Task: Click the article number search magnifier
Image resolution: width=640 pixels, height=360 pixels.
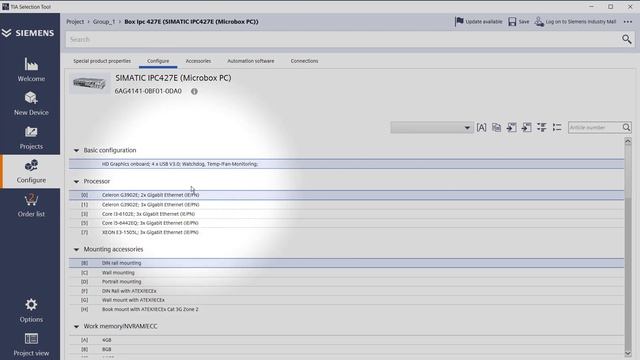Action: click(x=626, y=127)
